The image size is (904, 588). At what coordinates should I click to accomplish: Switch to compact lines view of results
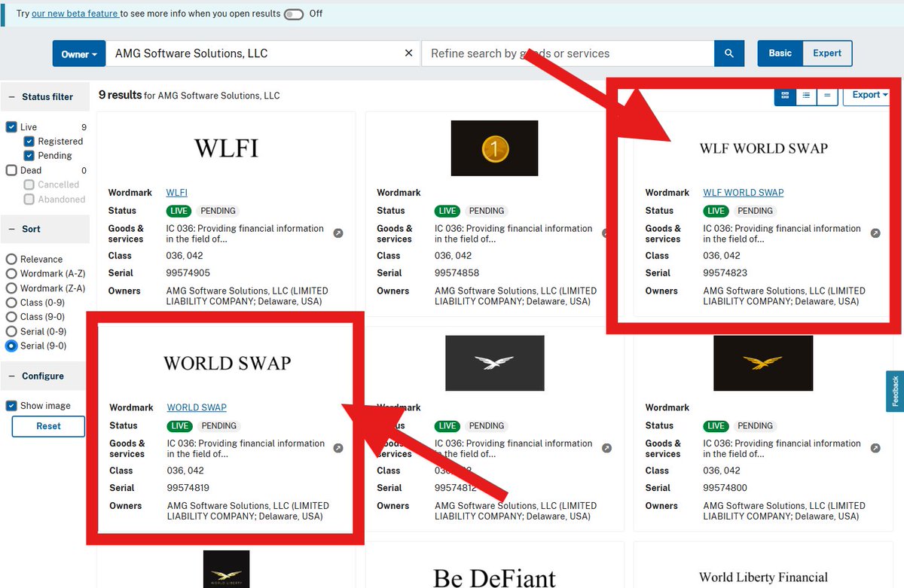[x=827, y=96]
